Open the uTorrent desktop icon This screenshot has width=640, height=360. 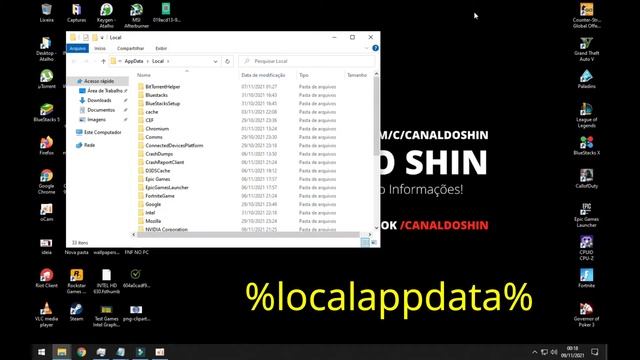tap(47, 79)
